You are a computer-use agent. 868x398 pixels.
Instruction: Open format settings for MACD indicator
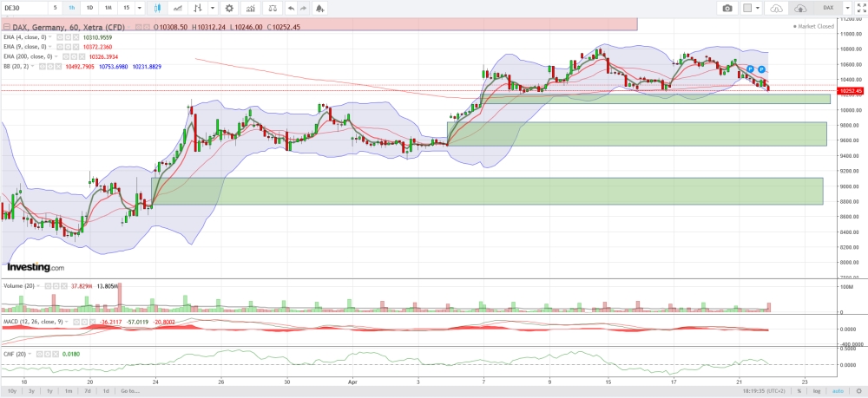[85, 322]
